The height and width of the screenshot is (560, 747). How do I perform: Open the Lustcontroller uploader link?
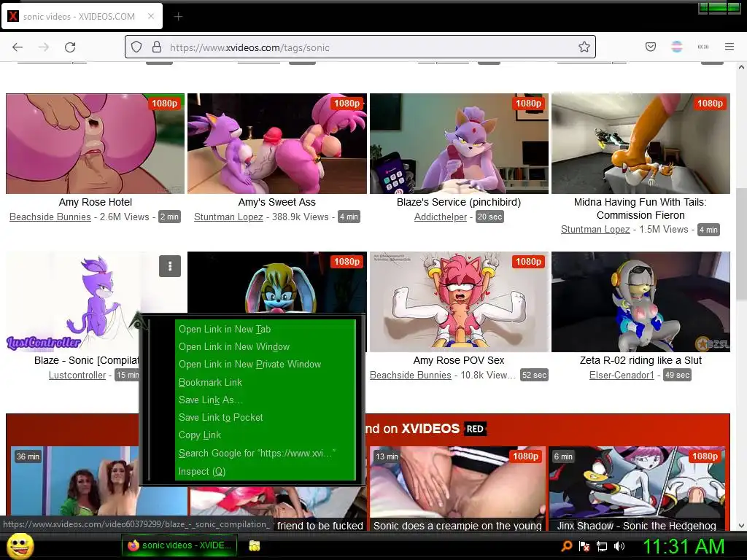77,375
